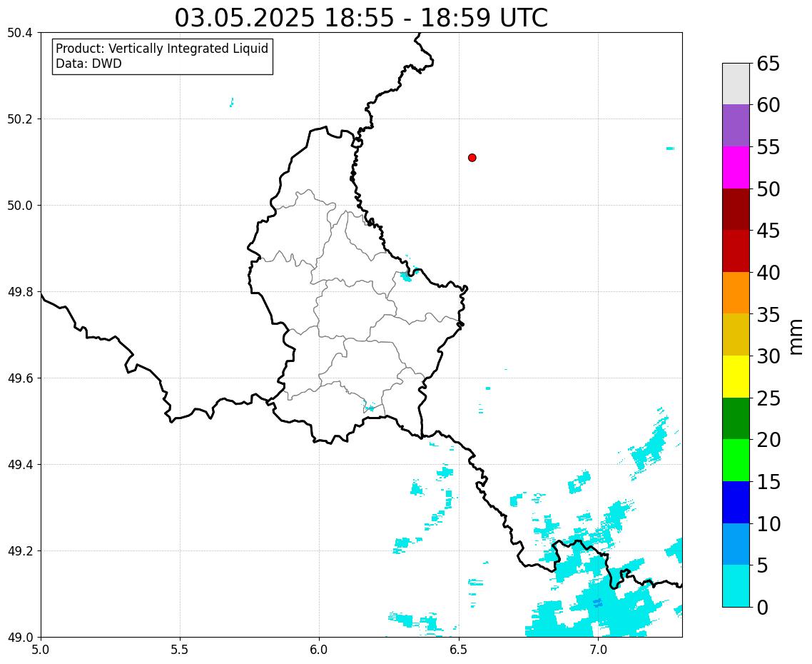The image size is (812, 664).
Task: Pick the bright green 15-20 colorbar segment
Action: click(x=736, y=460)
